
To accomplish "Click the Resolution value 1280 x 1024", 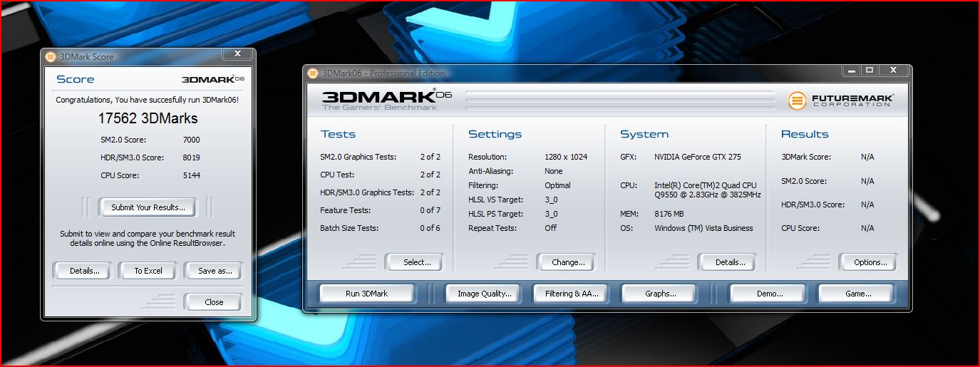I will [566, 157].
